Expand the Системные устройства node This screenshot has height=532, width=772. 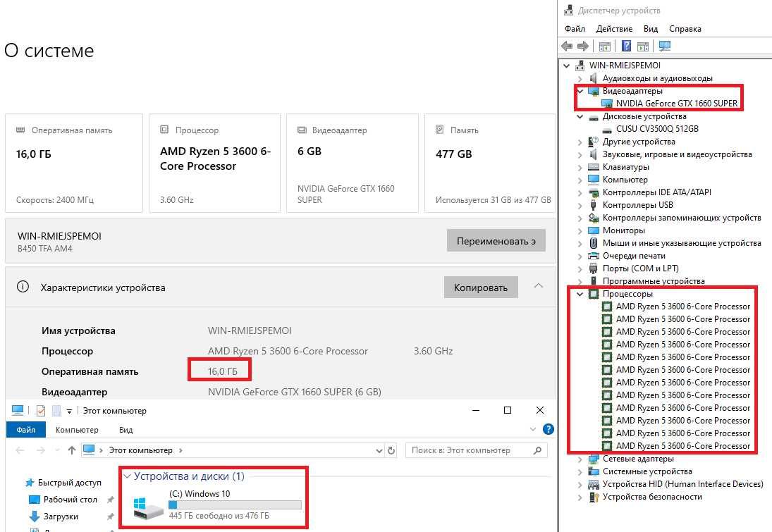(x=580, y=472)
